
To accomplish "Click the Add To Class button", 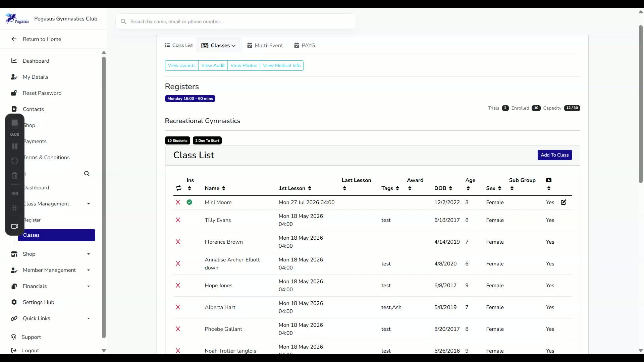I will (554, 155).
